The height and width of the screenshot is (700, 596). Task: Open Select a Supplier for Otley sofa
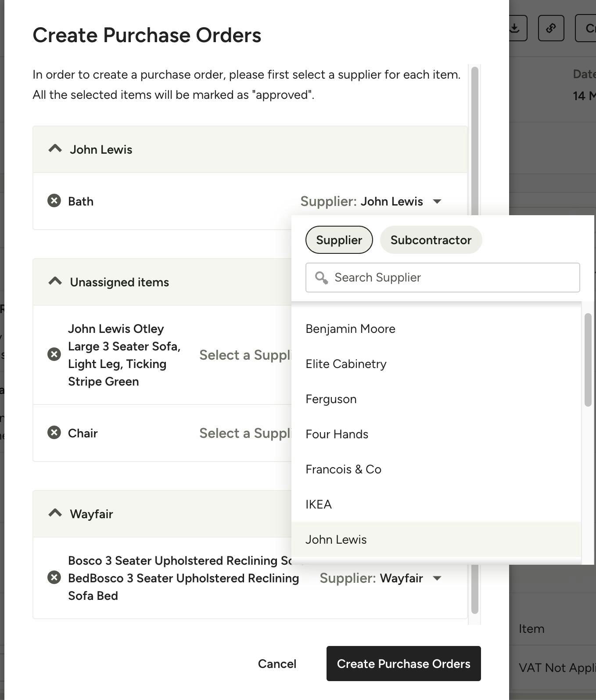point(245,355)
